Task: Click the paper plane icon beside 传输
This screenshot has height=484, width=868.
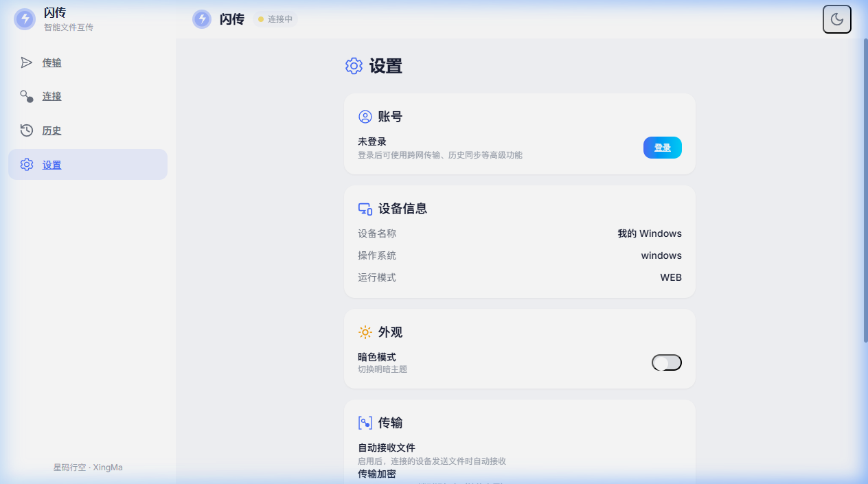Action: (x=27, y=62)
